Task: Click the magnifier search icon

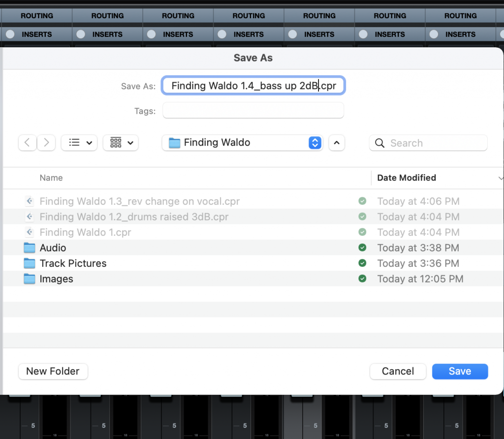Action: coord(379,143)
